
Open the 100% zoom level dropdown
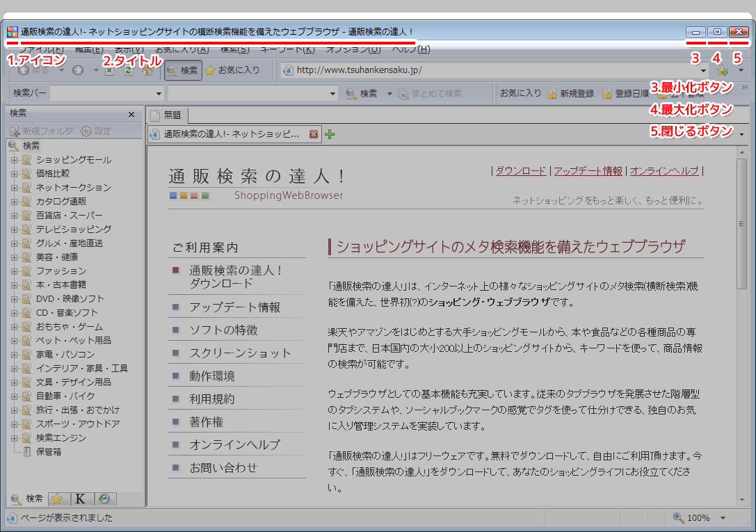point(723,518)
